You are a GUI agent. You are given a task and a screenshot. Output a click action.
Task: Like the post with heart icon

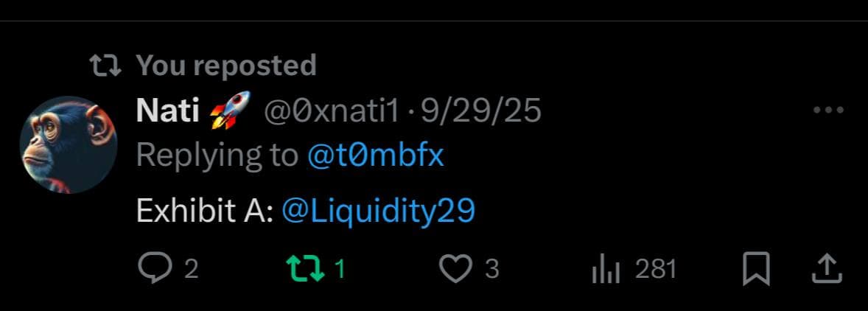455,269
